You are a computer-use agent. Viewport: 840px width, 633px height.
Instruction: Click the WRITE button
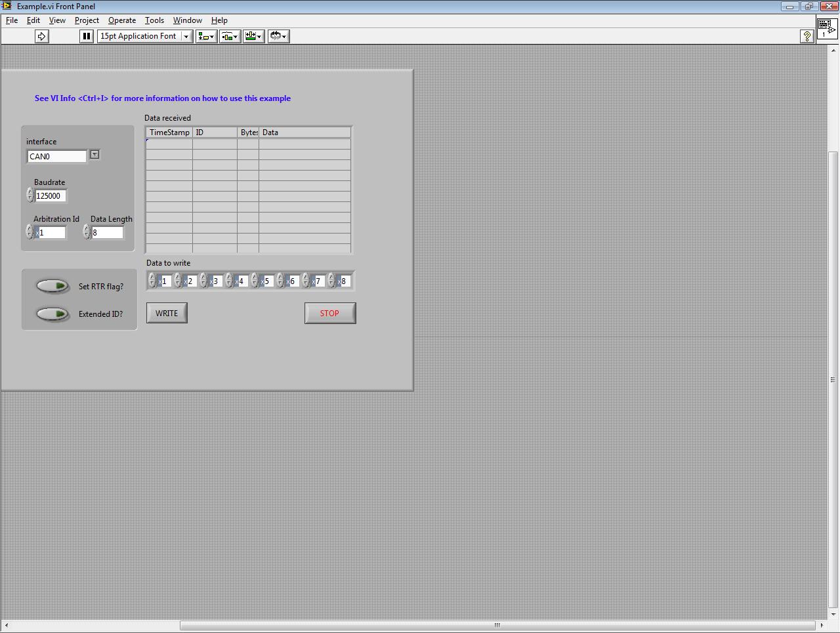pyautogui.click(x=167, y=313)
